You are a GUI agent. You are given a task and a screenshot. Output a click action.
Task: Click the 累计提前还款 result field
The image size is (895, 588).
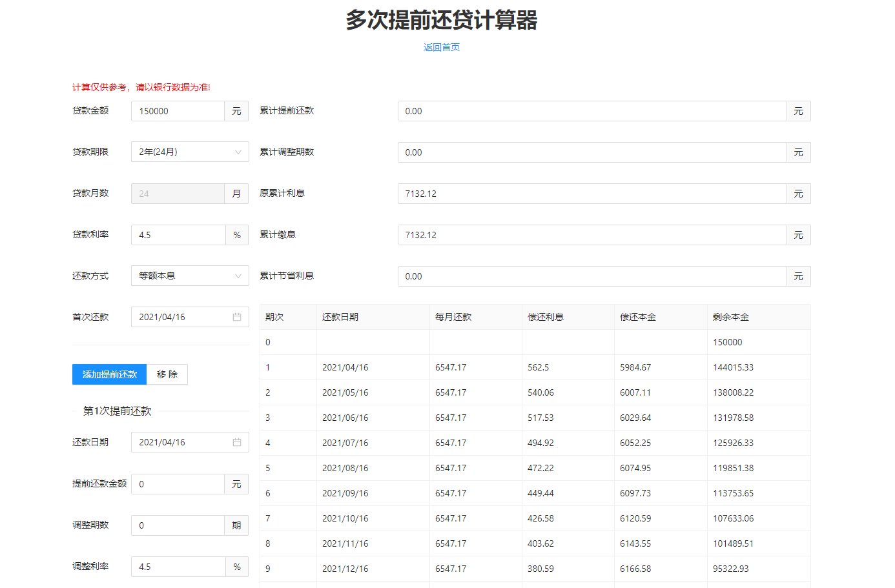pos(592,111)
